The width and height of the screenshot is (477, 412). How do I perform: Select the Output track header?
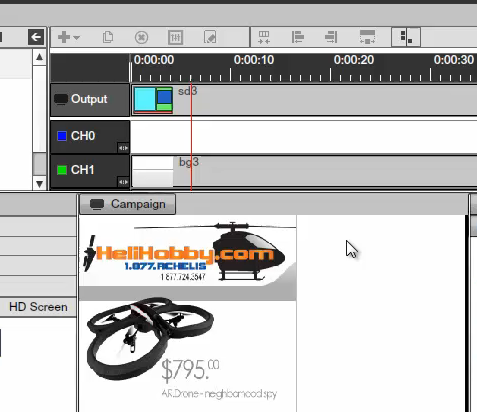[x=90, y=100]
